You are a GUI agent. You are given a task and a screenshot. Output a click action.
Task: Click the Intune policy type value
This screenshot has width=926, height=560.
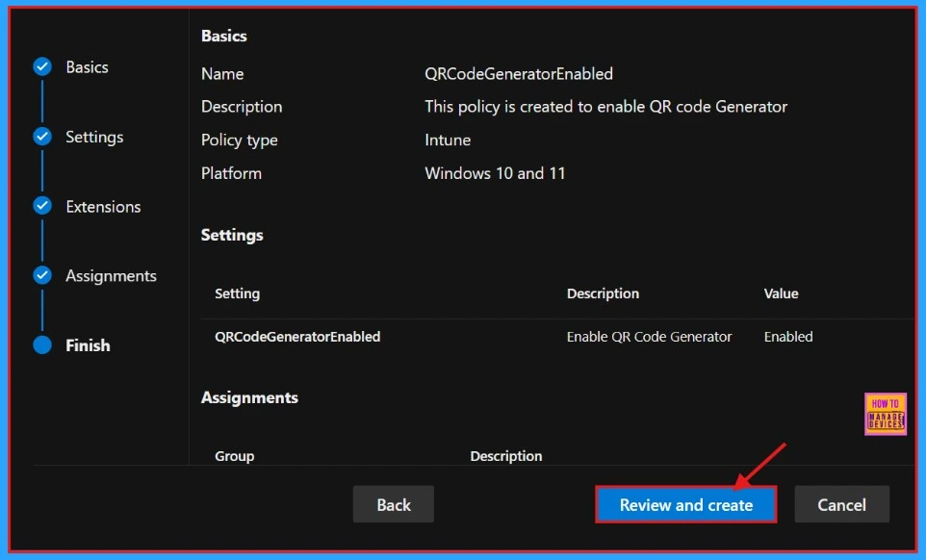coord(448,140)
